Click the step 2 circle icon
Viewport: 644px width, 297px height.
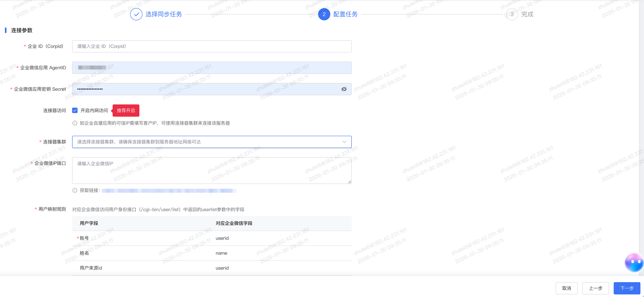324,14
